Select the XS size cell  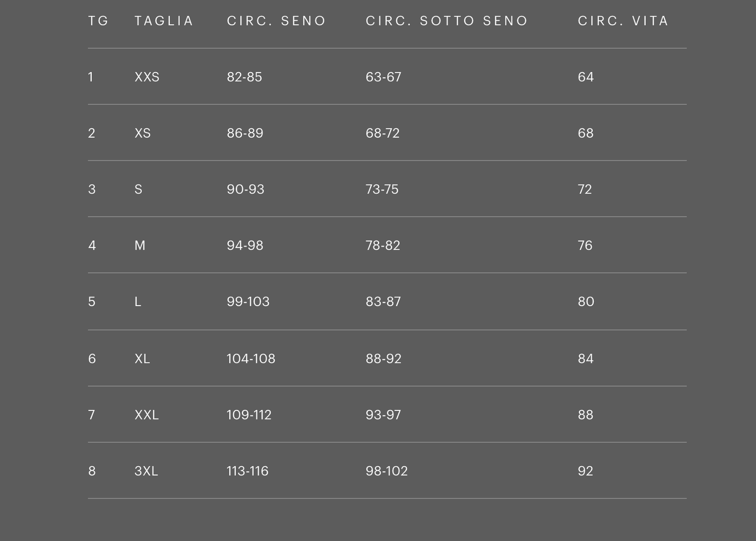[143, 133]
